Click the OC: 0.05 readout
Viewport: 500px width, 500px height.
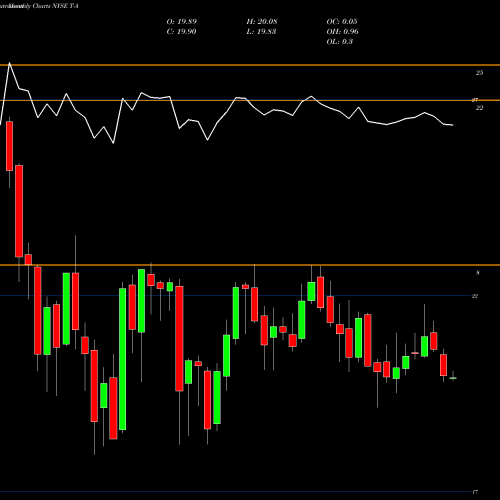click(342, 22)
